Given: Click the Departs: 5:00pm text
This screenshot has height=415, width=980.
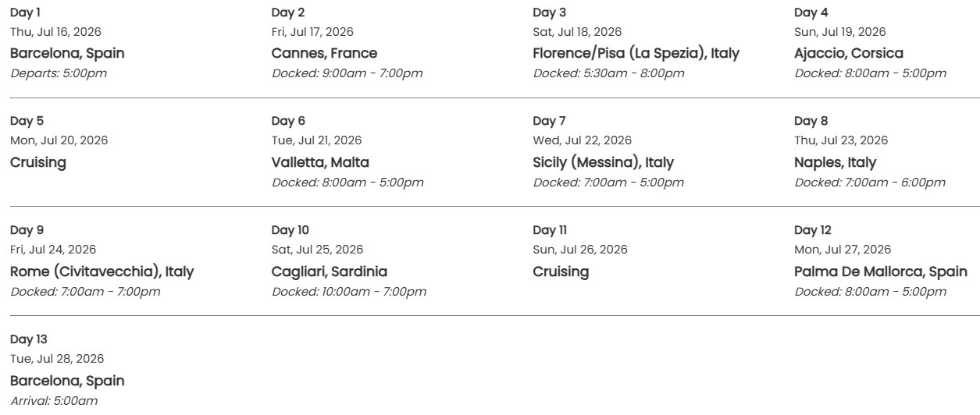Looking at the screenshot, I should pos(59,73).
